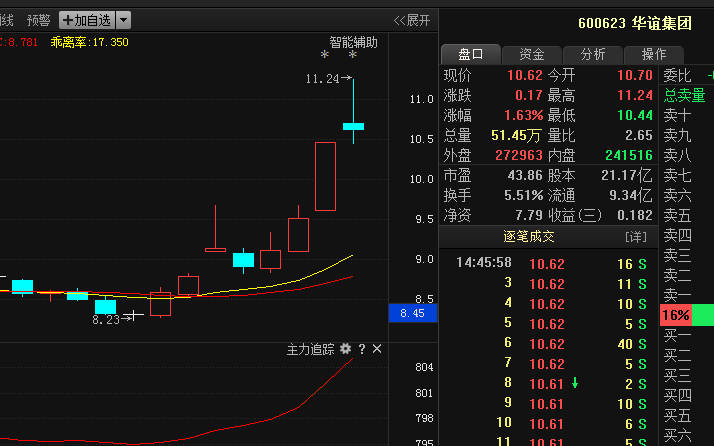Click the 总量 value 51.45万
The image size is (714, 446).
click(x=517, y=135)
